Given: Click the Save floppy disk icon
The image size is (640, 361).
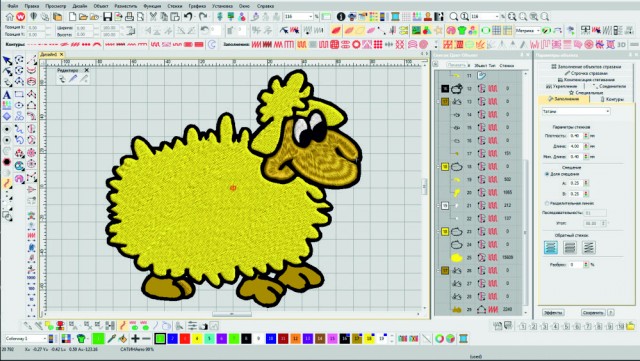Looking at the screenshot, I should pyautogui.click(x=107, y=16).
